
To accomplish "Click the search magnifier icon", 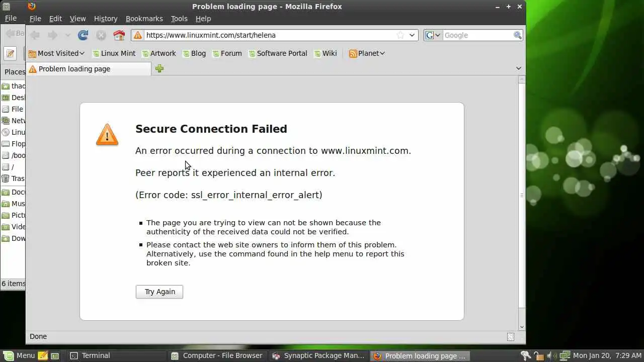I will coord(517,35).
